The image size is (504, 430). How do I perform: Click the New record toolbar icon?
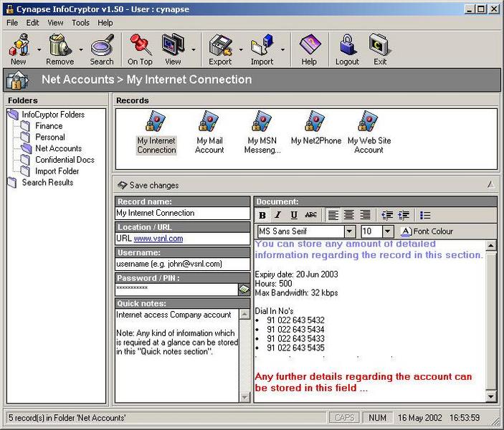(x=19, y=45)
